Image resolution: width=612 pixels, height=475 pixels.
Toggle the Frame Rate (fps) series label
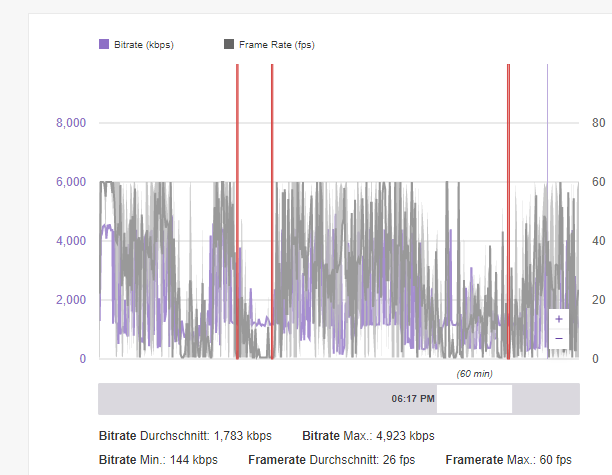coord(277,44)
